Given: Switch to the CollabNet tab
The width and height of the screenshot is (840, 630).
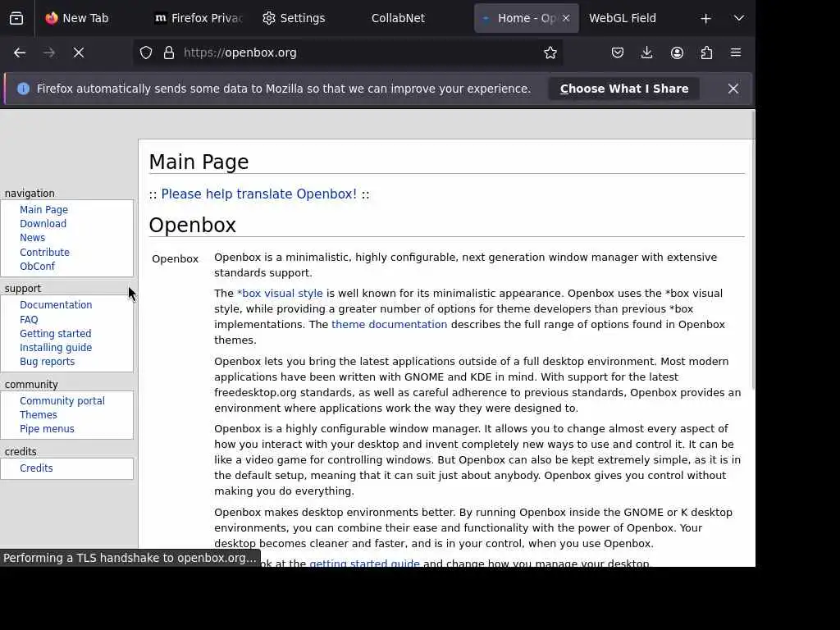Looking at the screenshot, I should [x=398, y=18].
